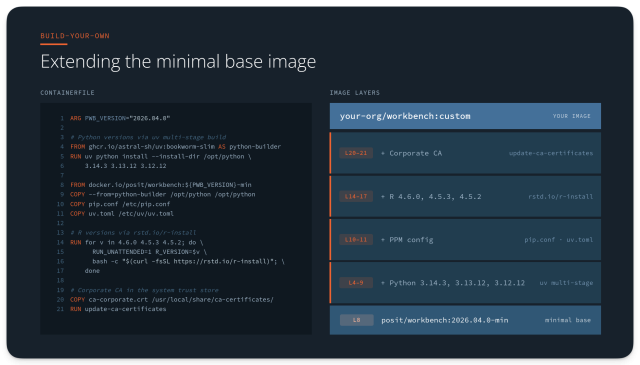Viewport: 640px width, 365px height.
Task: Select the "posit/workbench:2026.04.0-min" base image name
Action: click(x=444, y=320)
